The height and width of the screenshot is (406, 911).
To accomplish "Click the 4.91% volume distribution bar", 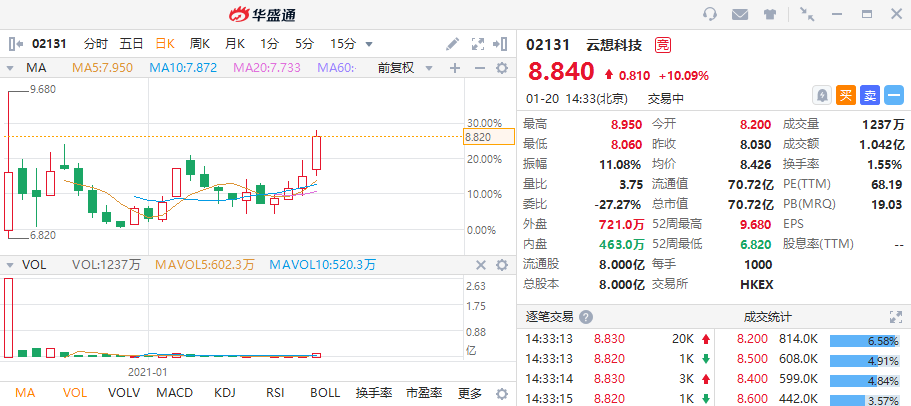I will coord(866,361).
